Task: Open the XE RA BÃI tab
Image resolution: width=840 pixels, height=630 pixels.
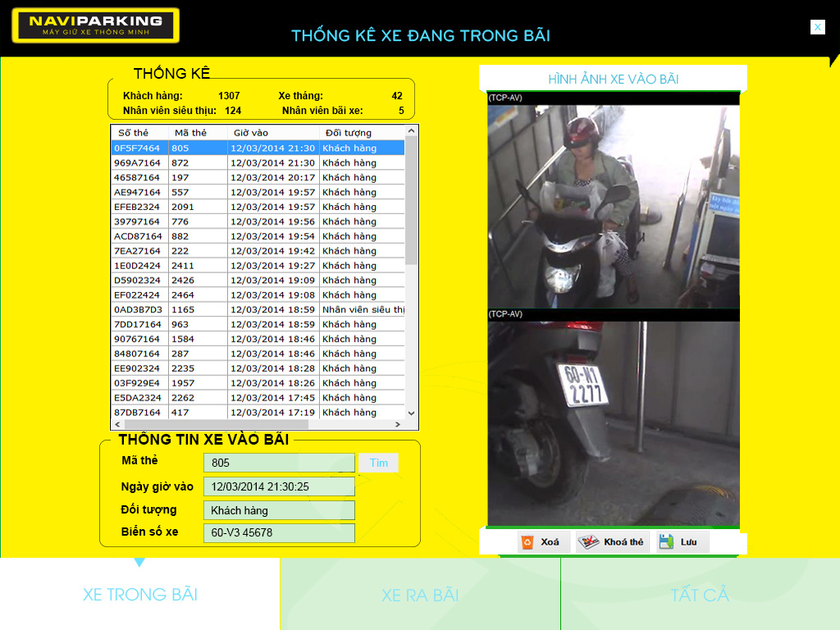Action: [420, 595]
